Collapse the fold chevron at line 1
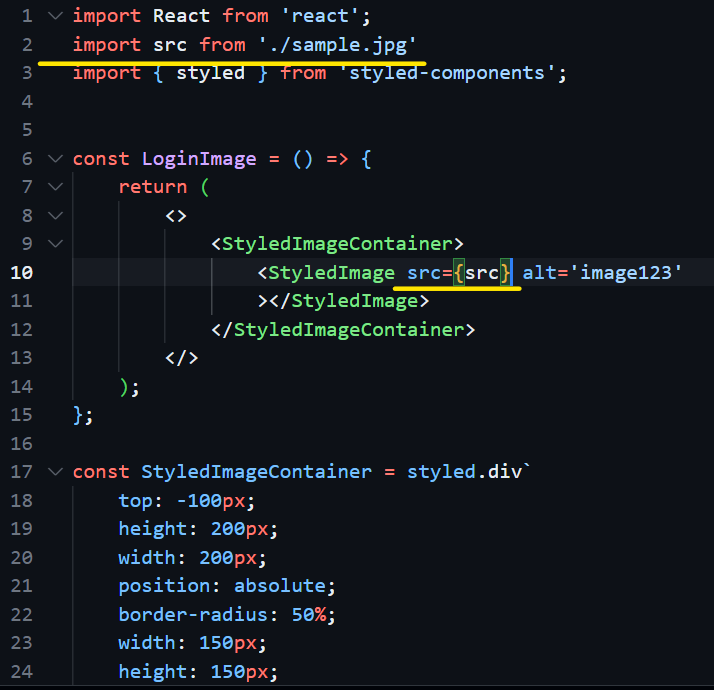 click(x=55, y=16)
